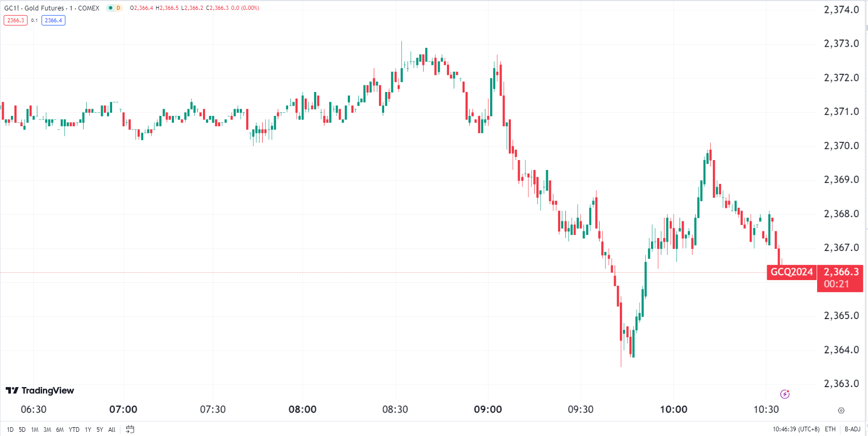Select the 3M time range
The image size is (868, 436).
47,430
